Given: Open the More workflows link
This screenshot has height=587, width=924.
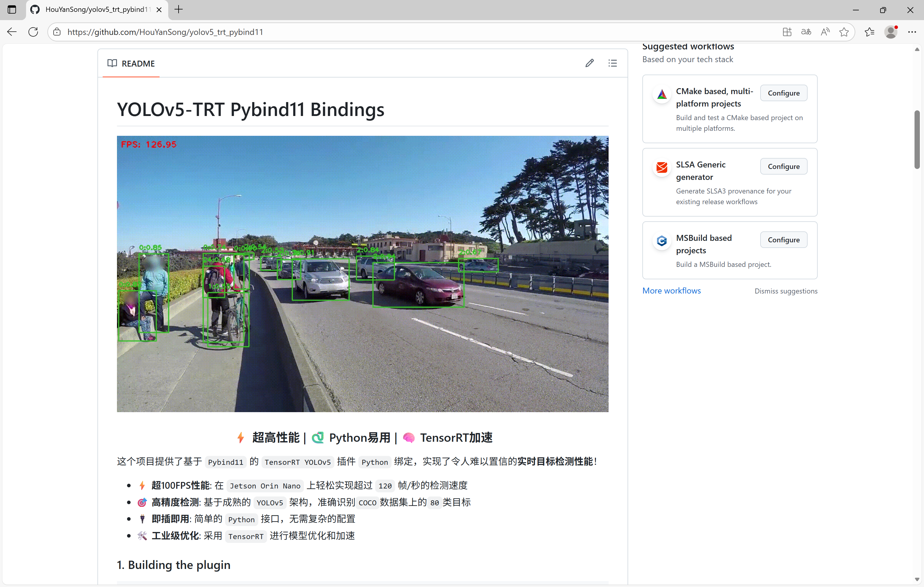Looking at the screenshot, I should coord(671,291).
